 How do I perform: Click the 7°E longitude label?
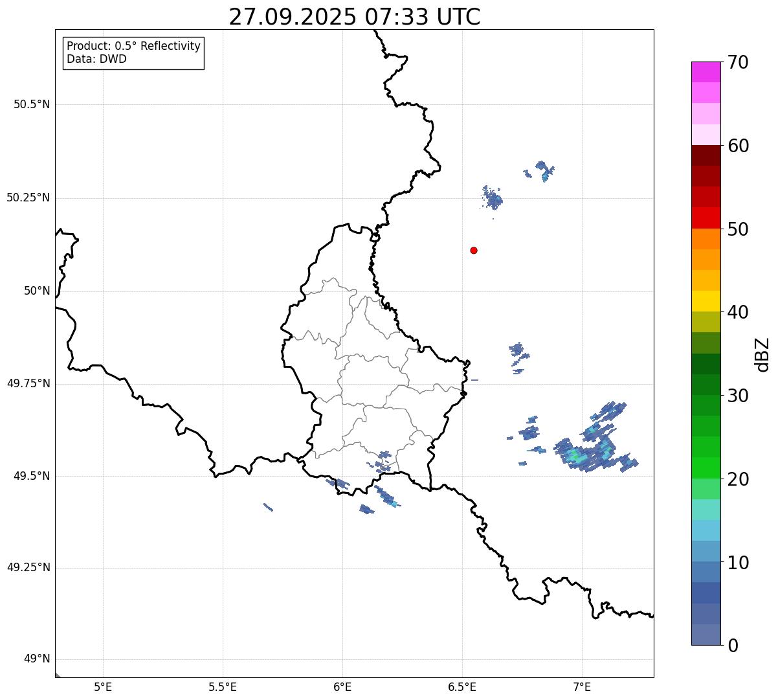[x=582, y=688]
